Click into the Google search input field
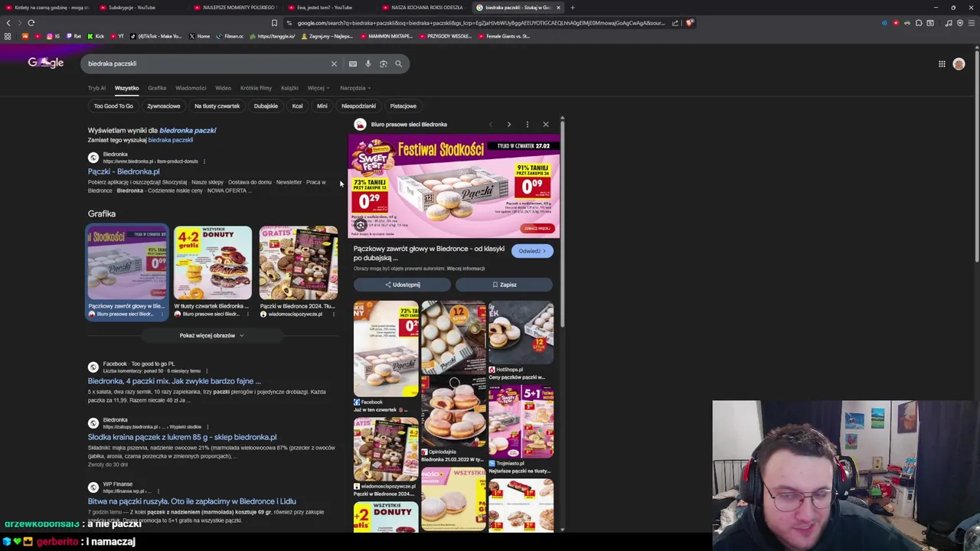Screen dimensions: 980x551 [207, 64]
